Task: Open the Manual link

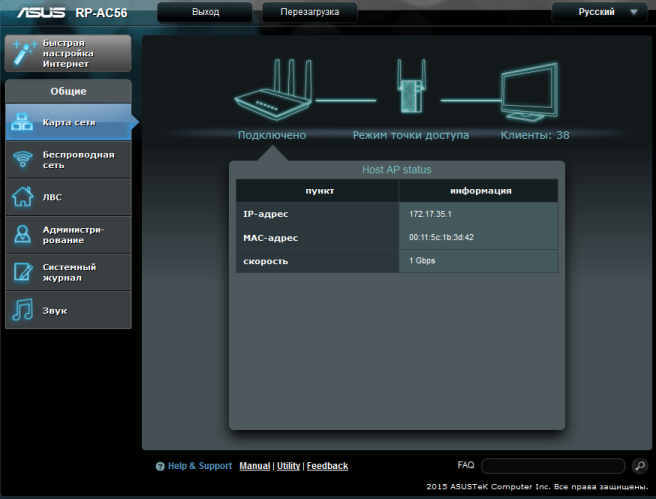Action: point(255,466)
